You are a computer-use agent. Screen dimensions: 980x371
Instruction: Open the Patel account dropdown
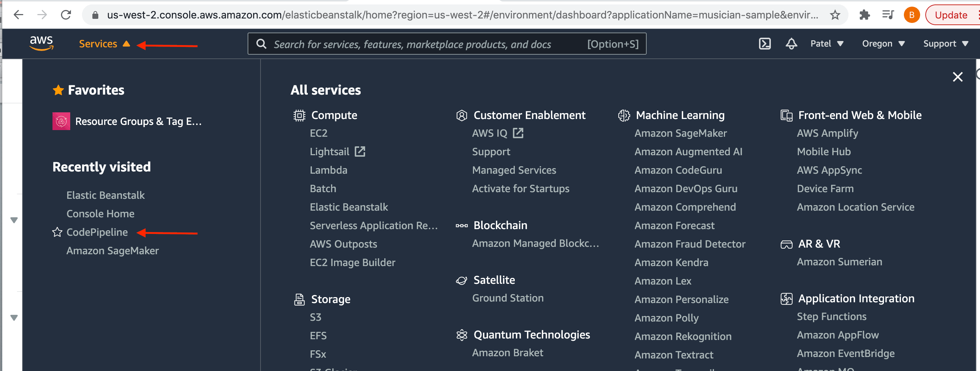[827, 44]
